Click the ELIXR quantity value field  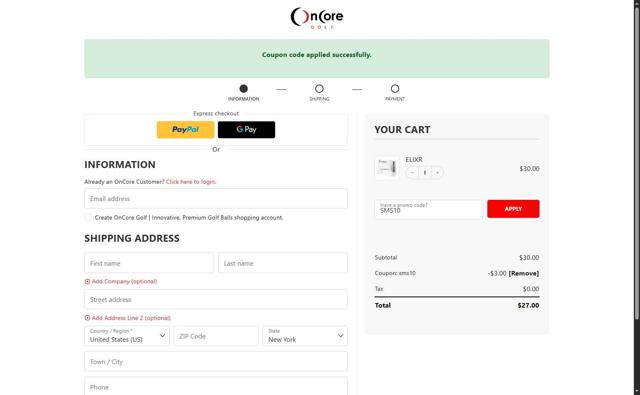coord(425,173)
